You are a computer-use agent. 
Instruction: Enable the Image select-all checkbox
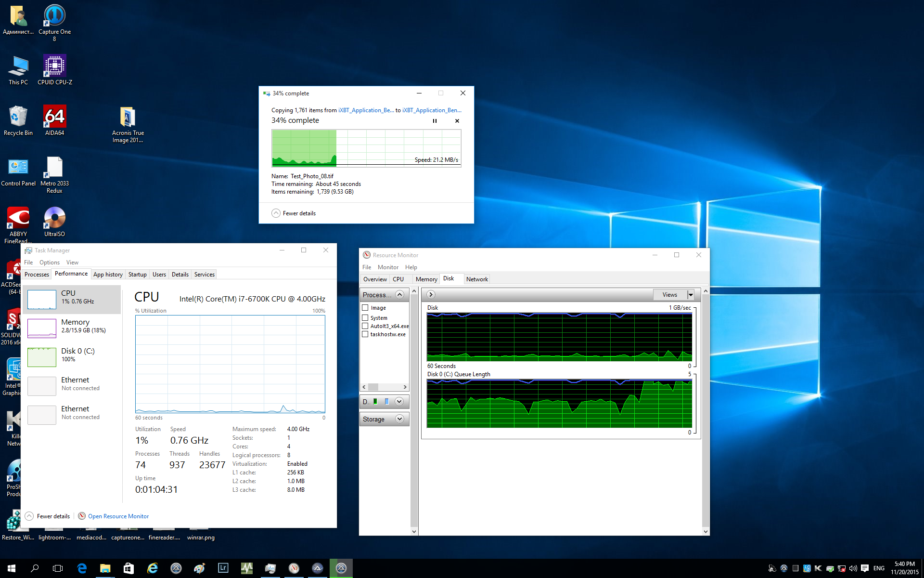365,308
